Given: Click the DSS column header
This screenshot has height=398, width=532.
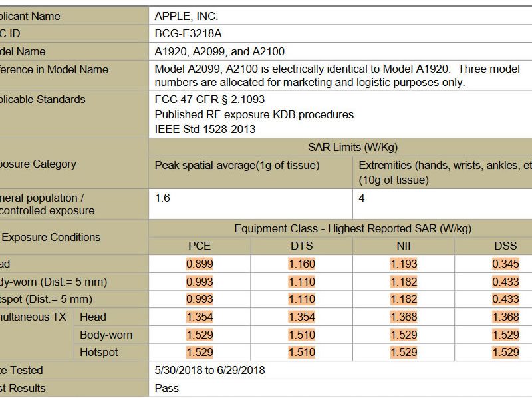Looking at the screenshot, I should pos(505,246).
